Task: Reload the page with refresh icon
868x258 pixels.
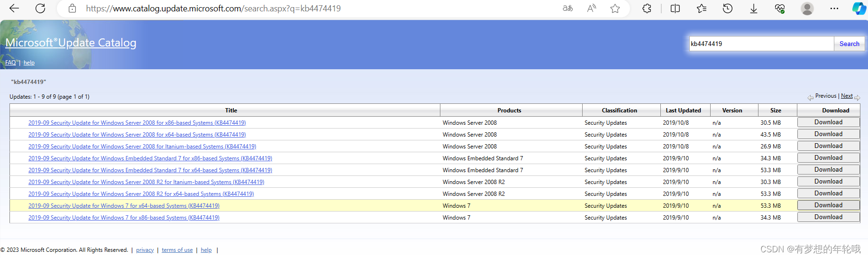Action: point(41,8)
